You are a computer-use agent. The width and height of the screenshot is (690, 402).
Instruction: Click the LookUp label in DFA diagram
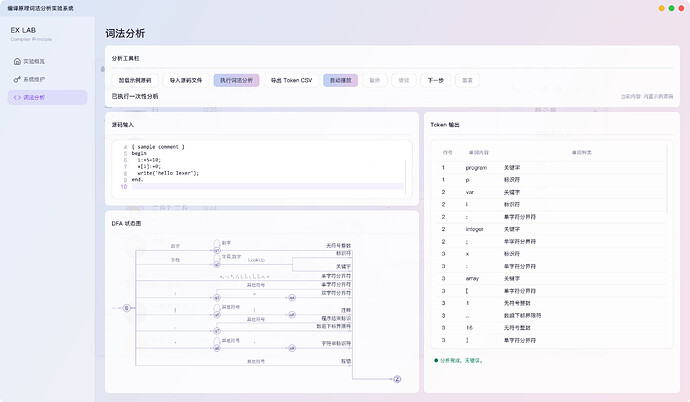pos(256,260)
